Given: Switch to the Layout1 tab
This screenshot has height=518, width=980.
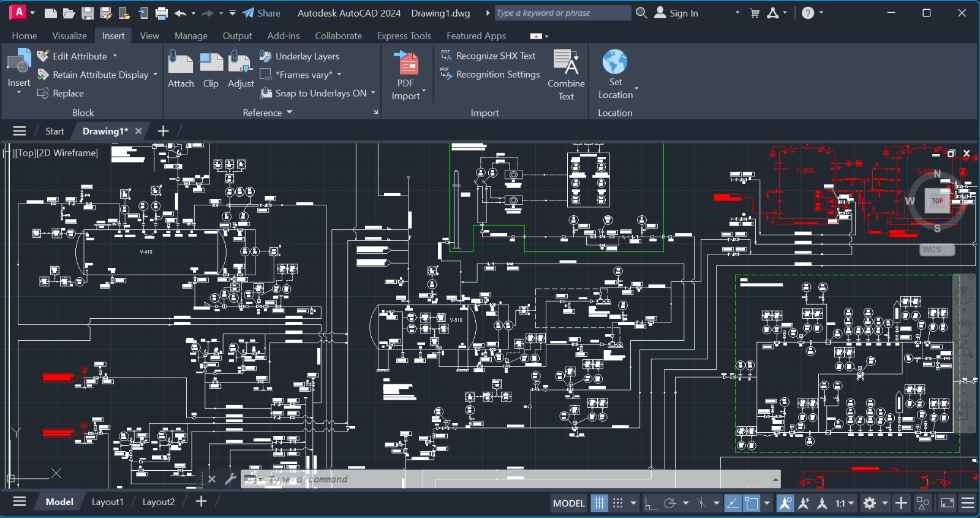Looking at the screenshot, I should click(x=108, y=502).
